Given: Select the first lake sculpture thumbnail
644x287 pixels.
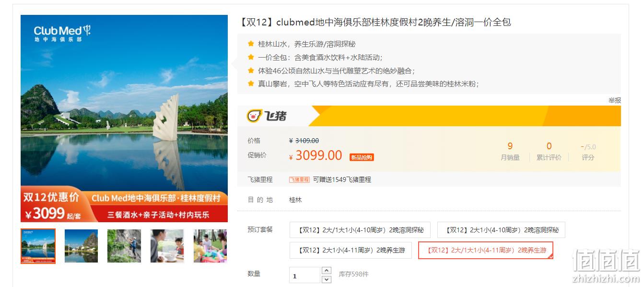Looking at the screenshot, I should click(x=38, y=246).
